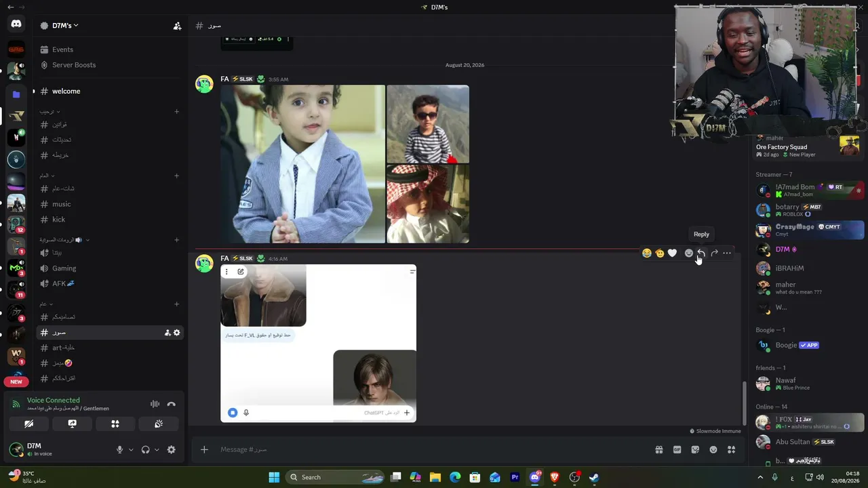This screenshot has height=488, width=868.
Task: Send a gift from the message bar
Action: pos(658,449)
